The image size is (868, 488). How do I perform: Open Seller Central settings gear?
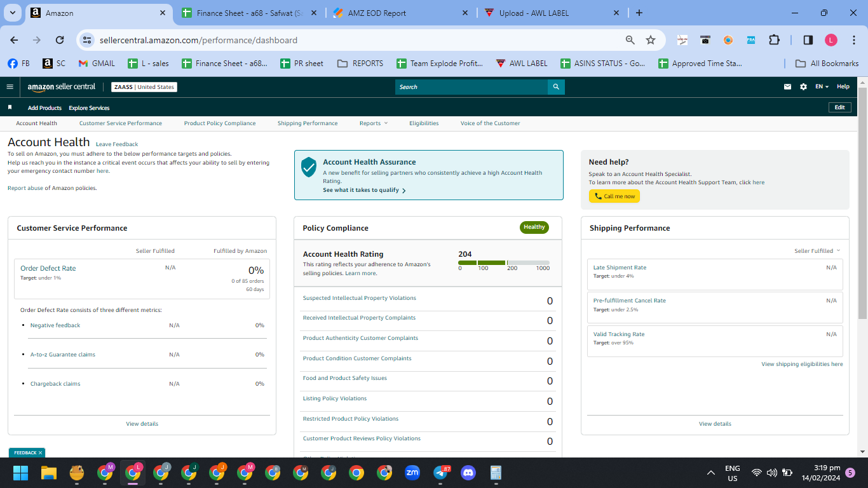point(803,87)
